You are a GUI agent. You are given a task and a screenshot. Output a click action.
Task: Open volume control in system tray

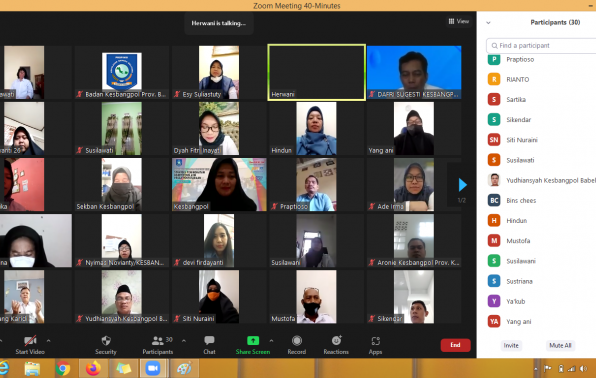point(583,368)
